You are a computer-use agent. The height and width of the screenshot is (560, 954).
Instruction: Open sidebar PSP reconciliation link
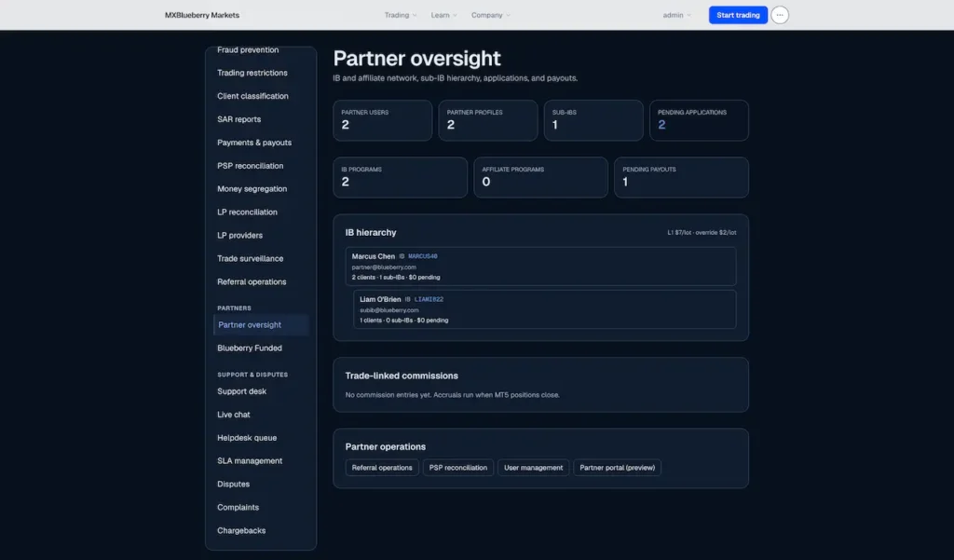pyautogui.click(x=250, y=166)
